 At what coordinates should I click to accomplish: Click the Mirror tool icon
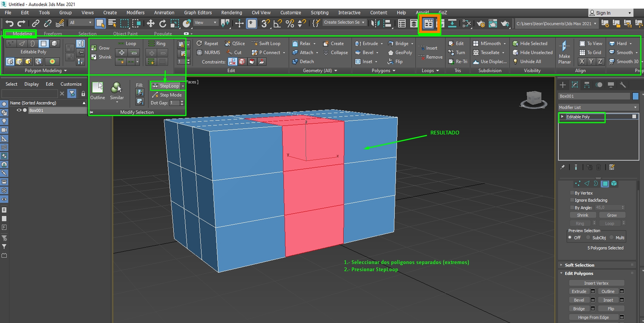(375, 23)
